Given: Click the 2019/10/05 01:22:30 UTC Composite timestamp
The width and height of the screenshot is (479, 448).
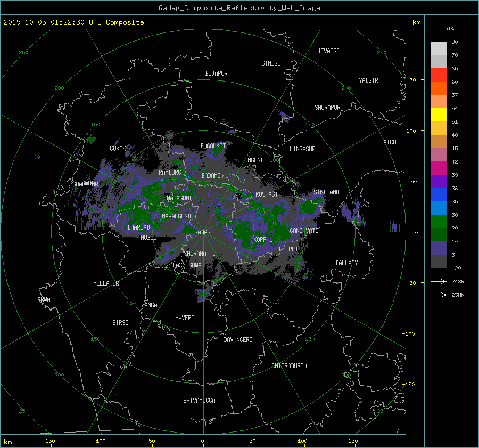Looking at the screenshot, I should click(73, 22).
